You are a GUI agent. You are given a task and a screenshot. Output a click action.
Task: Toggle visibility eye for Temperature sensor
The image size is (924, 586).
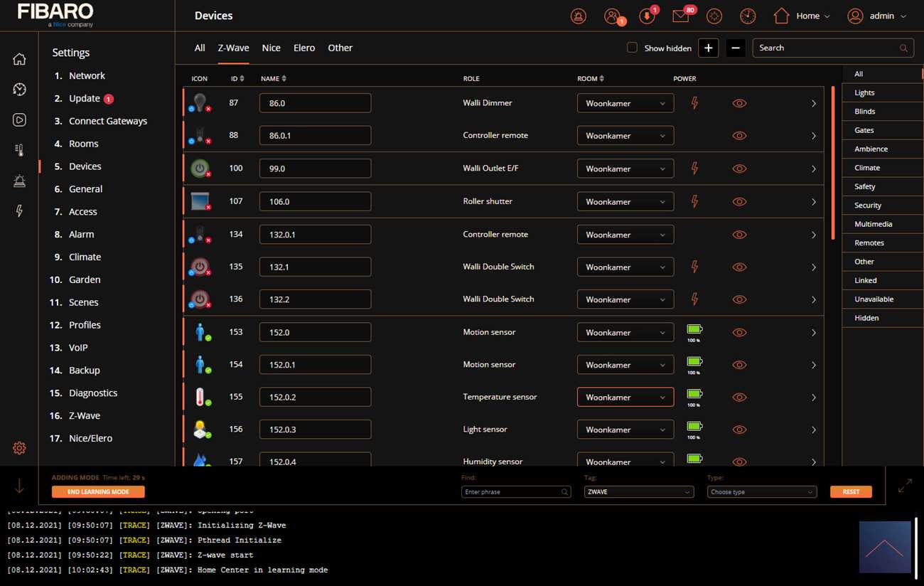click(x=739, y=398)
